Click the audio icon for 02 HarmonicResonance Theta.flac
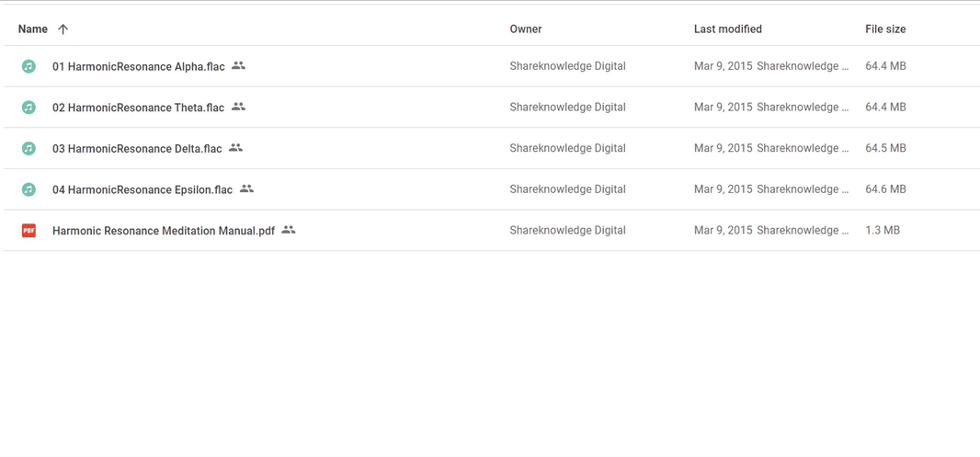 tap(28, 108)
